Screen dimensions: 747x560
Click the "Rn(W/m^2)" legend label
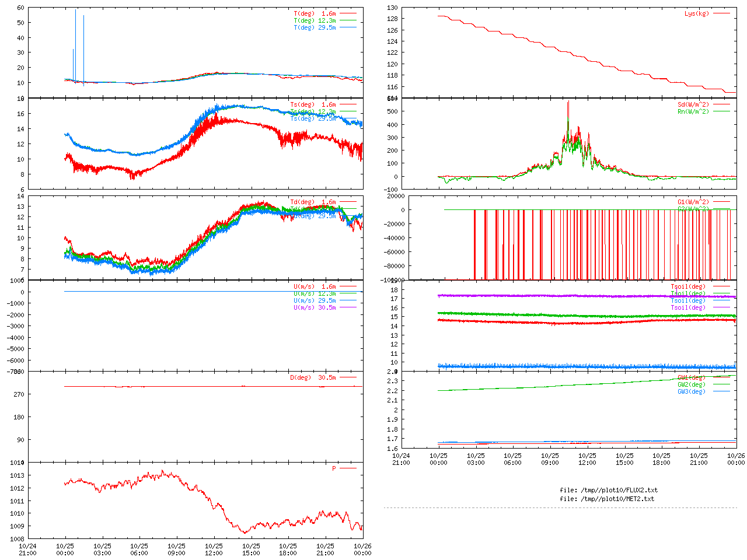point(693,111)
